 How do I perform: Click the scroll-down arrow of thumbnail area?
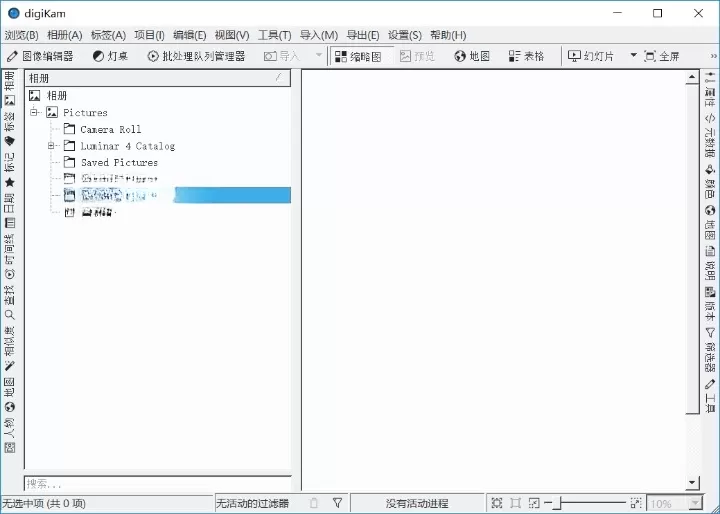692,482
